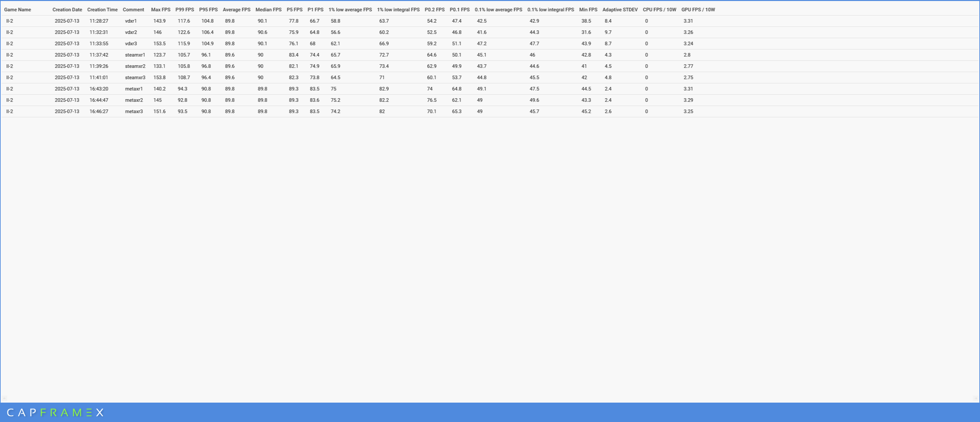Click P5 FPS value 77.8
The image size is (980, 422).
click(x=294, y=21)
